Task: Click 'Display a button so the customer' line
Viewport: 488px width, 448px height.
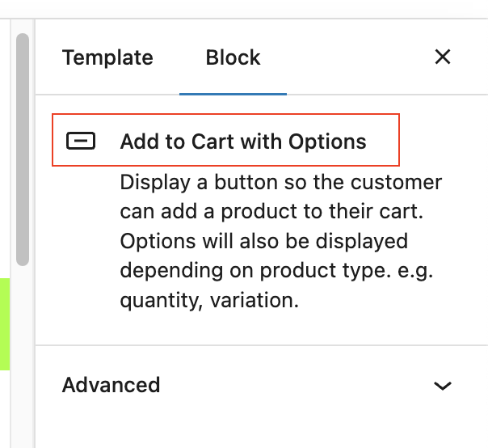Action: 280,182
